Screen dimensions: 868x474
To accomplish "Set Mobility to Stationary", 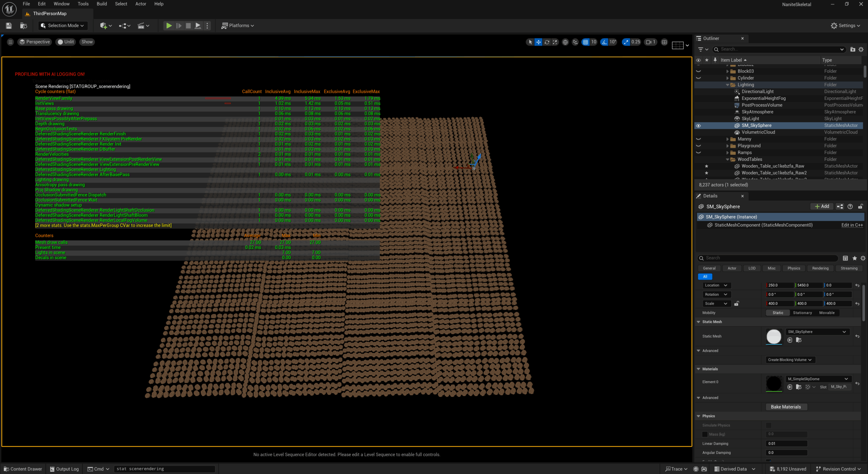I will 802,313.
